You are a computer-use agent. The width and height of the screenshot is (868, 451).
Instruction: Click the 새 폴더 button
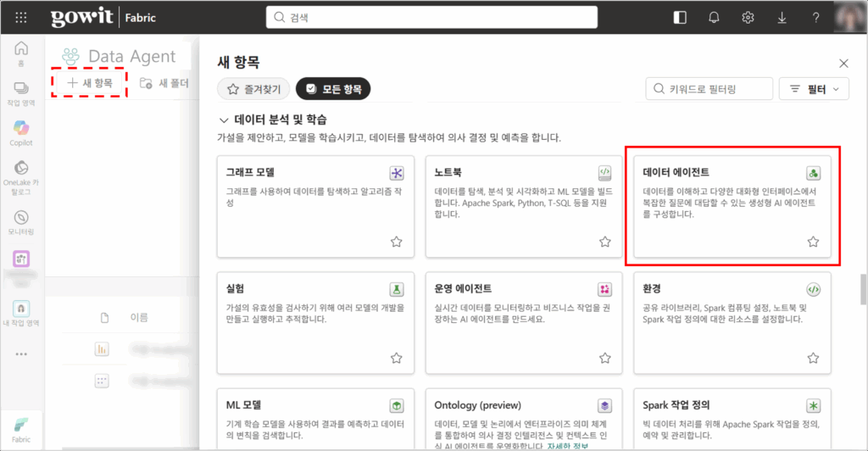click(164, 83)
